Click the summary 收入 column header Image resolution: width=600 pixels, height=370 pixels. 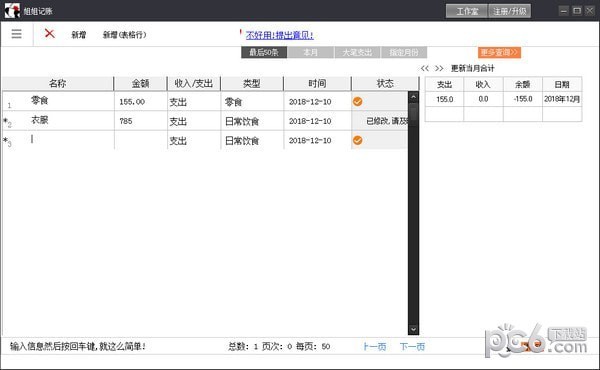click(483, 85)
